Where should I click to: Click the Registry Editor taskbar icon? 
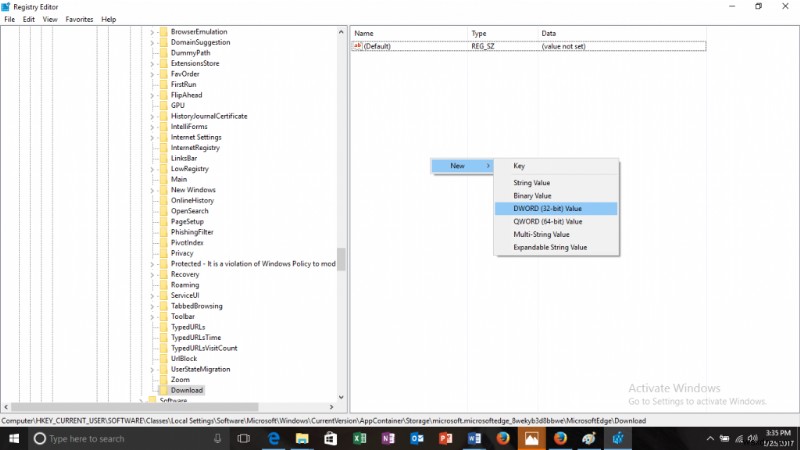tap(618, 438)
